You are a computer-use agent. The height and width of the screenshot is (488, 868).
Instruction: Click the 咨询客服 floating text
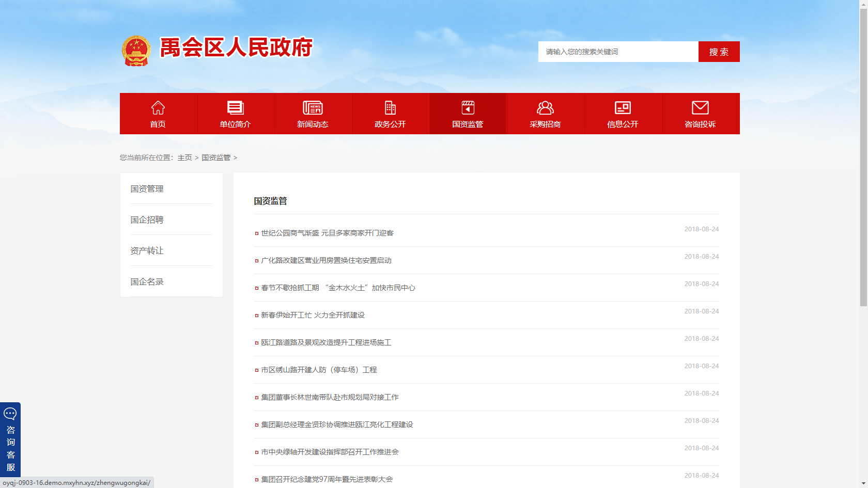click(x=10, y=449)
